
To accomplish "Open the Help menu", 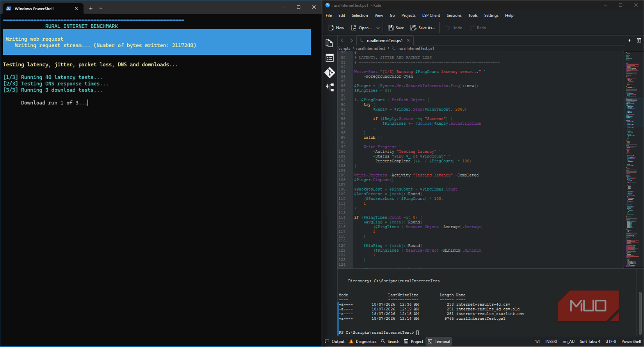I will pyautogui.click(x=509, y=16).
